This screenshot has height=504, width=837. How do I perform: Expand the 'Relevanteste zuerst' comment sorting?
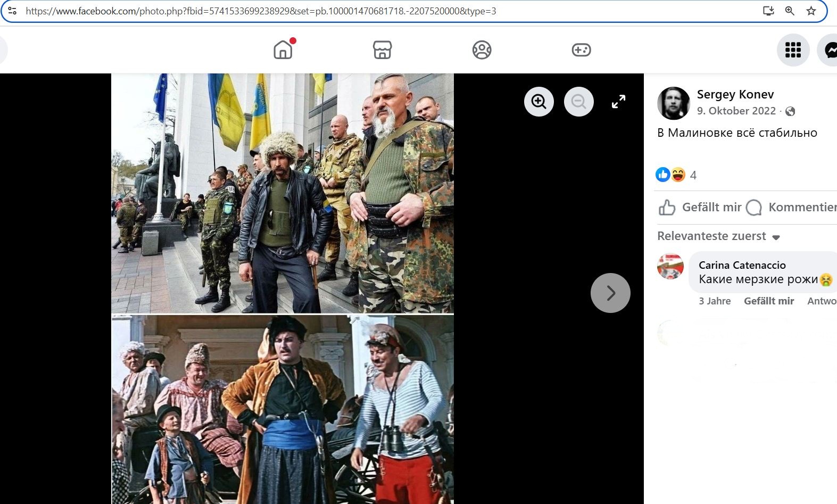click(x=718, y=236)
